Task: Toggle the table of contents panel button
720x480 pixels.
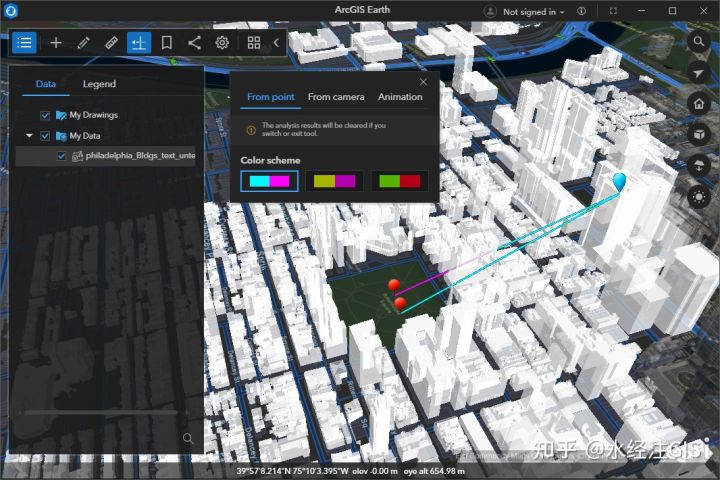Action: click(x=24, y=43)
